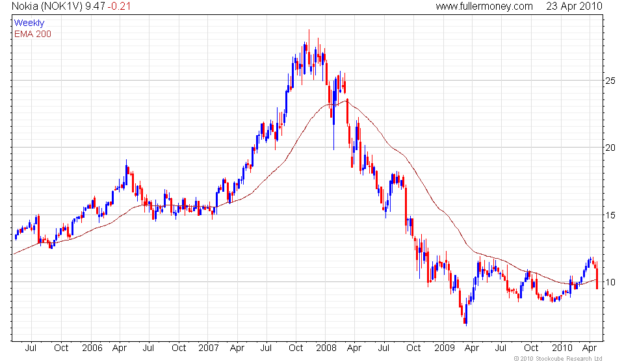This screenshot has height=364, width=637.
Task: Click the Nokia (NOK1V) chart title
Action: tap(47, 6)
